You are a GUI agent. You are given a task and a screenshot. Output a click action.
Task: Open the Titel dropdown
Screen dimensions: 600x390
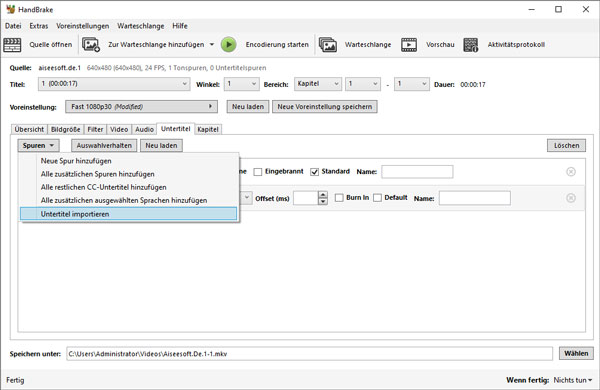(114, 84)
